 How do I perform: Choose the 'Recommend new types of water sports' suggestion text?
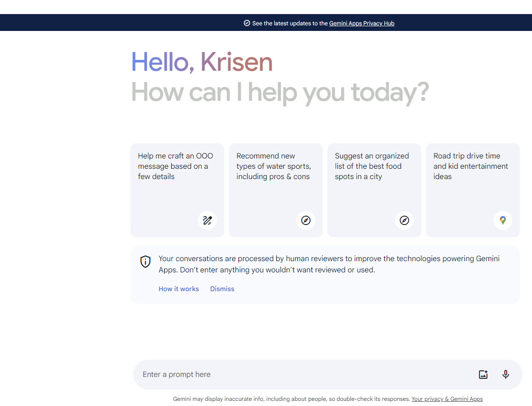pos(274,166)
